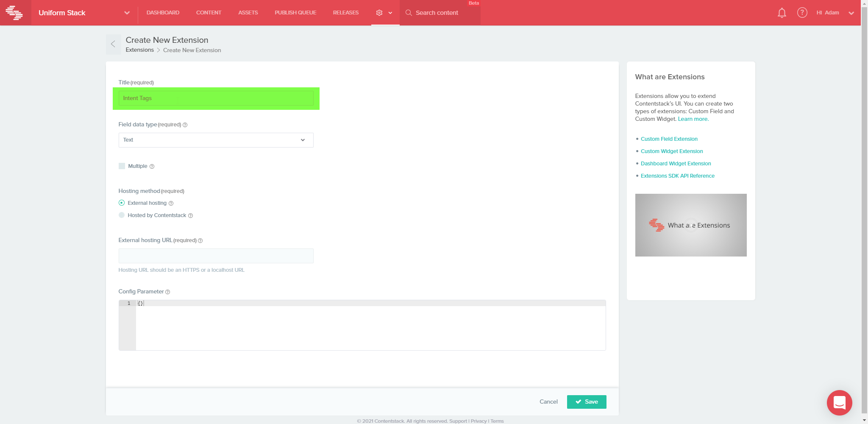
Task: Open the Learn more link
Action: 693,119
